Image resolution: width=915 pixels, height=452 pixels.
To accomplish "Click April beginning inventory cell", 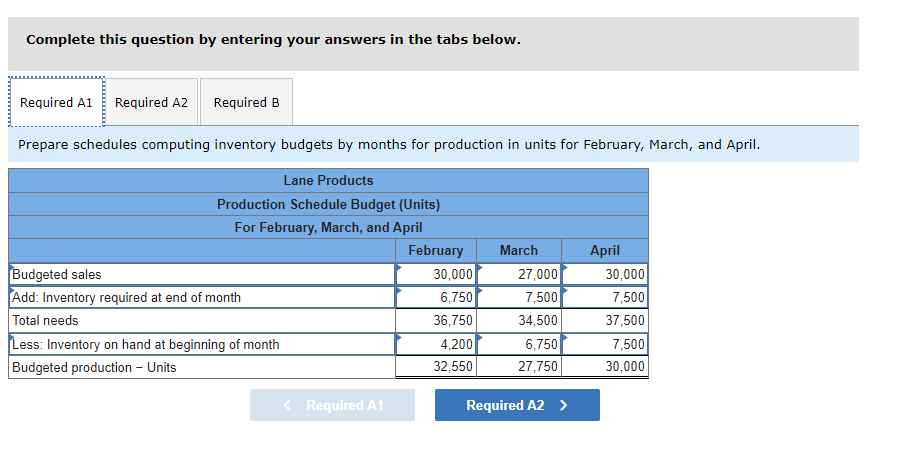I will click(606, 344).
